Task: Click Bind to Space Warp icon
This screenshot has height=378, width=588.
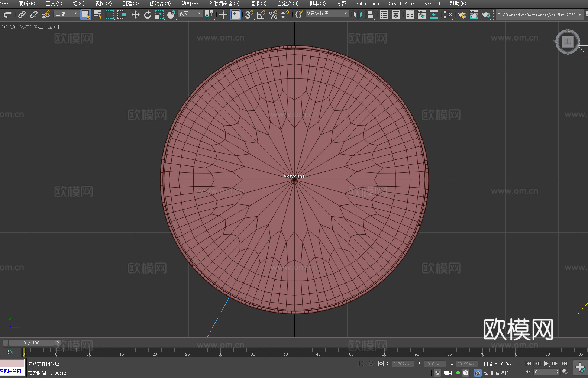Action: pos(46,14)
